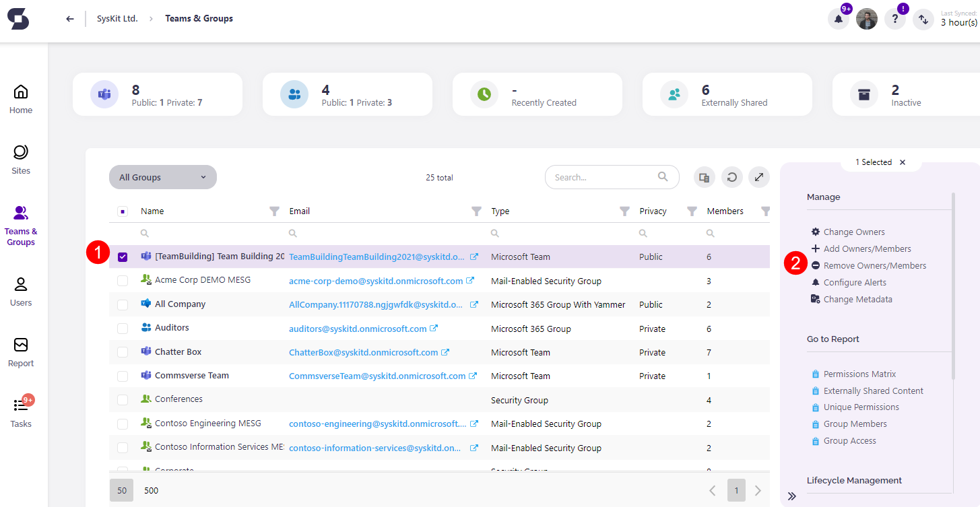Viewport: 980px width, 507px height.
Task: Click the refresh icon above the table
Action: point(731,178)
